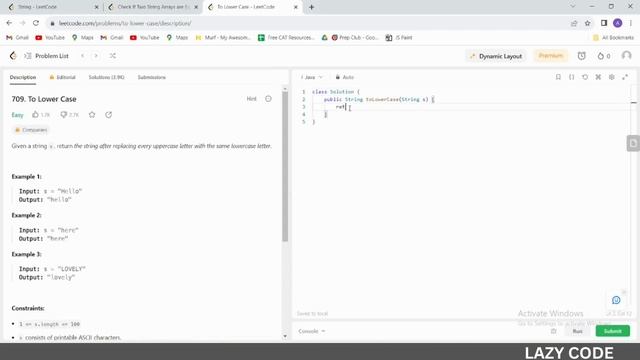Open the All Bookmarks folder
The image size is (640, 360).
click(613, 38)
